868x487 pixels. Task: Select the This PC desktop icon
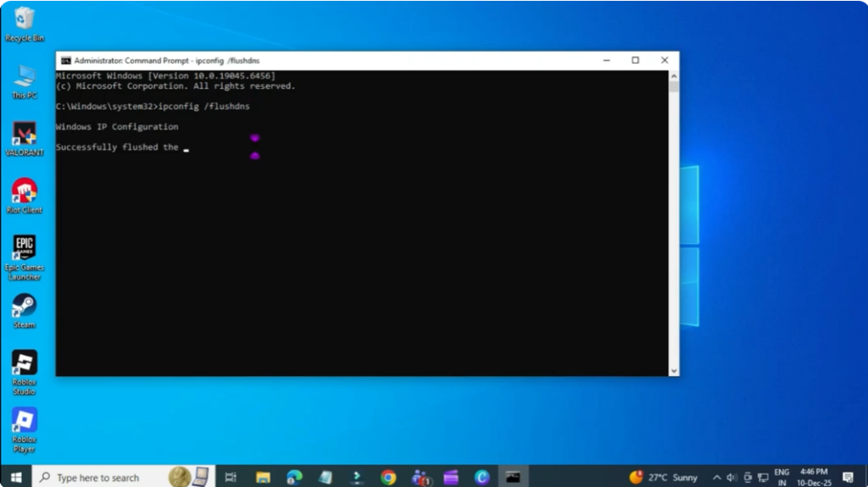pyautogui.click(x=24, y=82)
